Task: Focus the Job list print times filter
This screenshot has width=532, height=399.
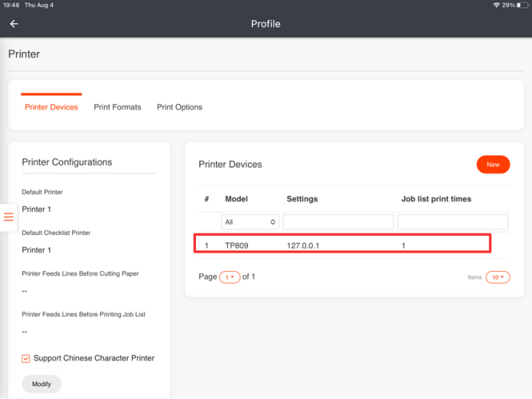Action: coord(452,222)
